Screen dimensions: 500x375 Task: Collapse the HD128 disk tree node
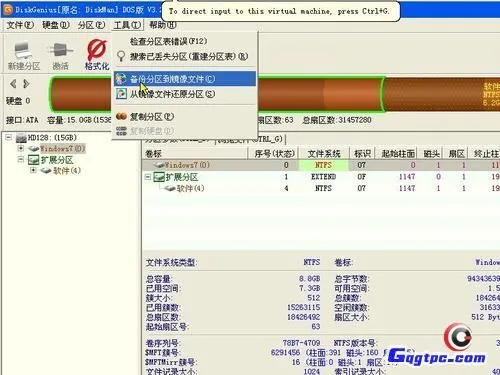[9, 137]
